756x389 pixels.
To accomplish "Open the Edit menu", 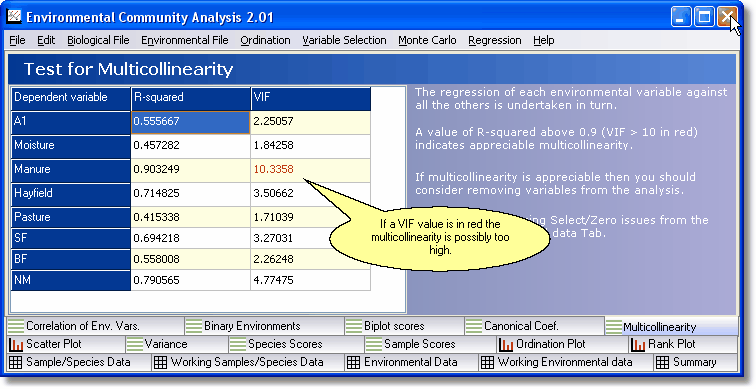I will pyautogui.click(x=46, y=40).
